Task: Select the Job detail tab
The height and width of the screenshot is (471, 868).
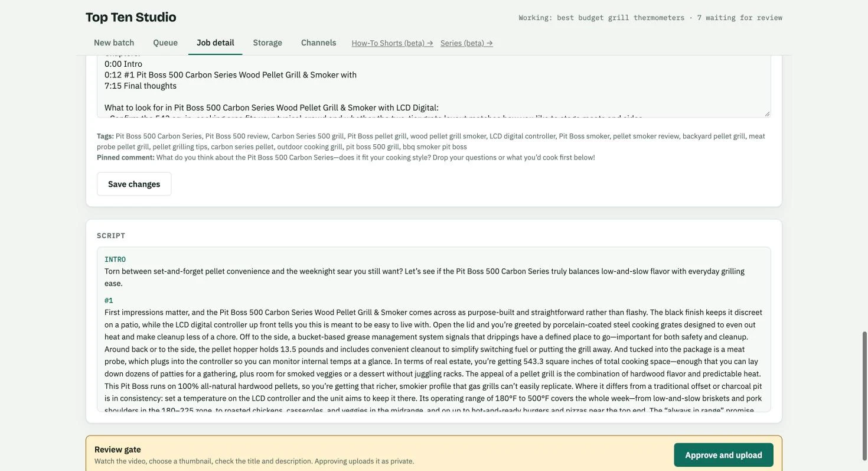Action: tap(216, 43)
